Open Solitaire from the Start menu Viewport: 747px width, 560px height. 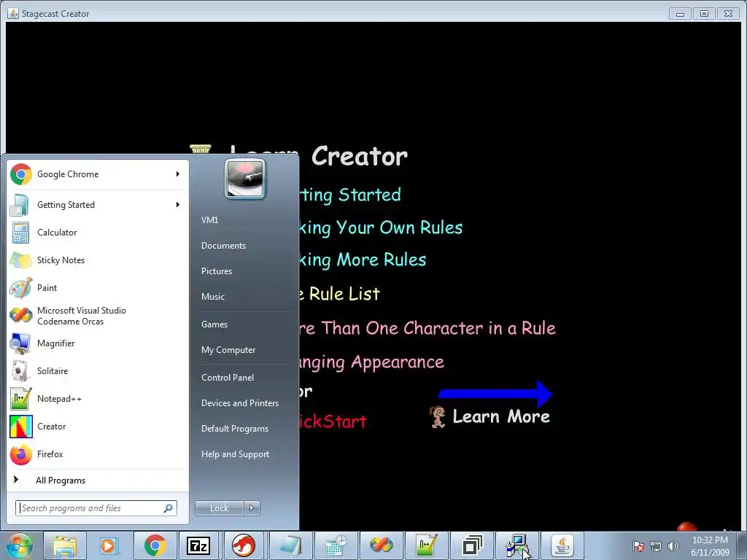(x=98, y=371)
